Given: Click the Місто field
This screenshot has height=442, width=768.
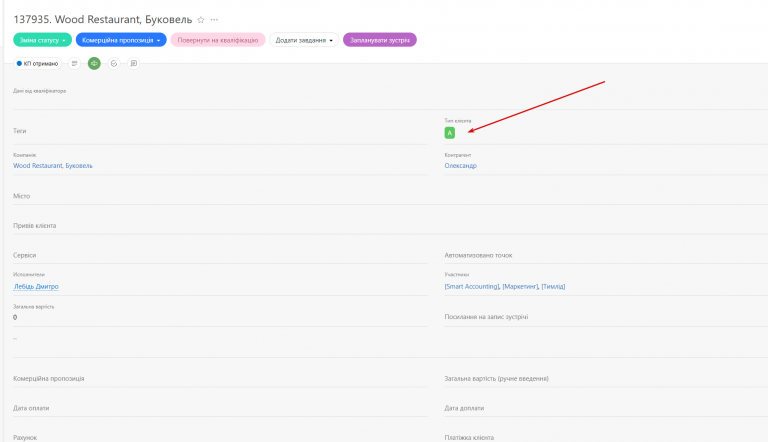Looking at the screenshot, I should tap(220, 196).
